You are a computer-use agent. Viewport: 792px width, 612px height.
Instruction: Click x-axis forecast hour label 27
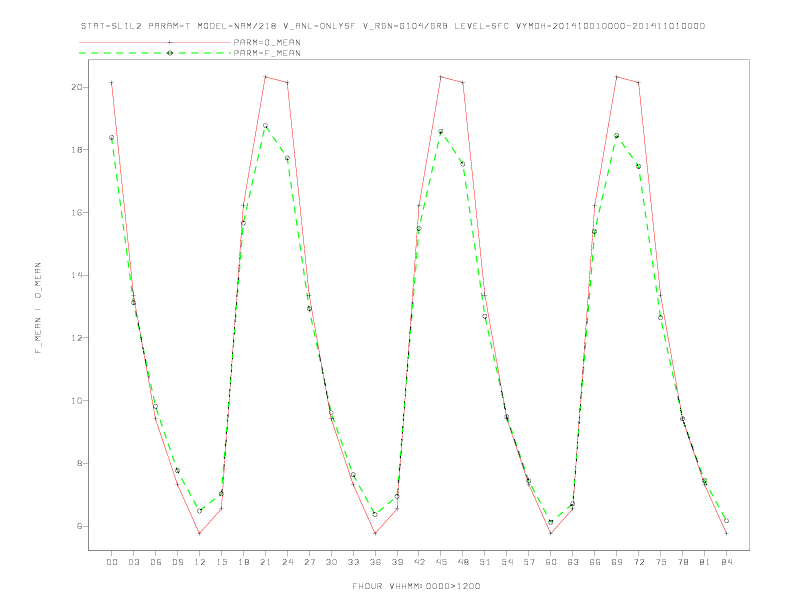tap(309, 562)
